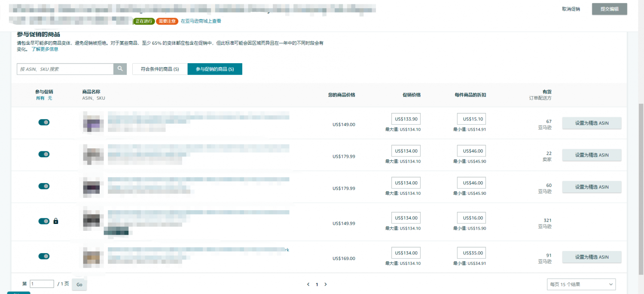Click the Go page button
This screenshot has height=294, width=644.
tap(79, 285)
